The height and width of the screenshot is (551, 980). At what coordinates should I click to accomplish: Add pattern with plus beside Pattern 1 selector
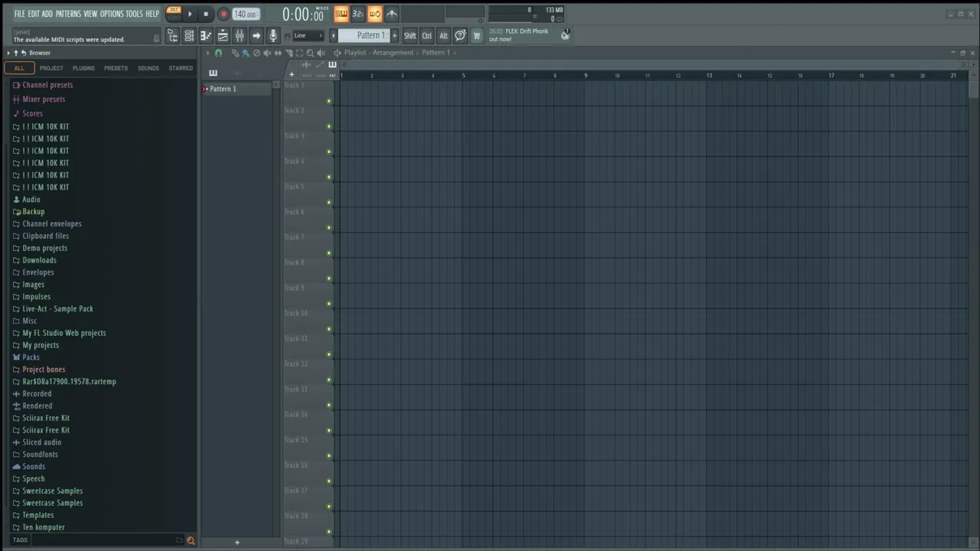(394, 35)
